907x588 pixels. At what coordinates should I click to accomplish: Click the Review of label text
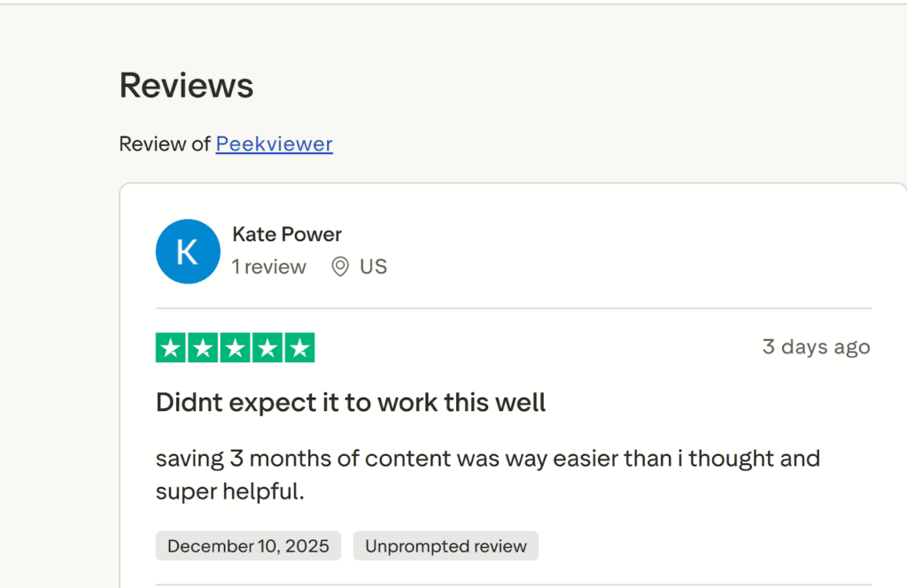click(165, 143)
